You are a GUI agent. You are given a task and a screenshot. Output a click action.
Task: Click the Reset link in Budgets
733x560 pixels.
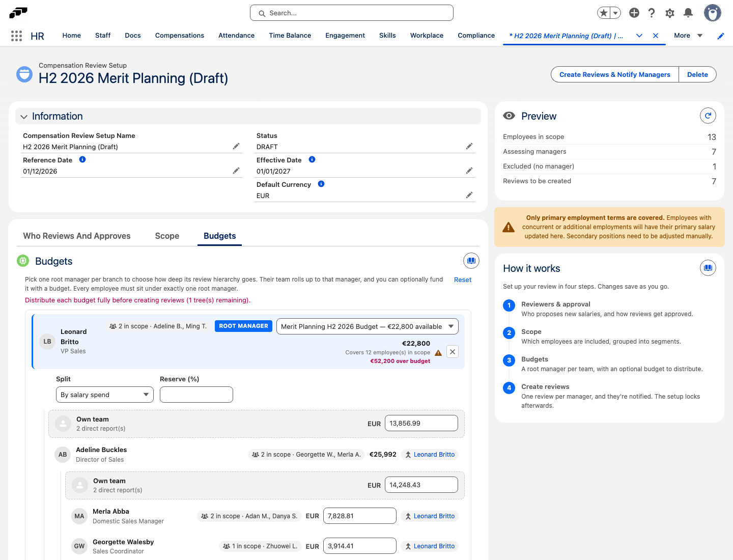point(463,279)
